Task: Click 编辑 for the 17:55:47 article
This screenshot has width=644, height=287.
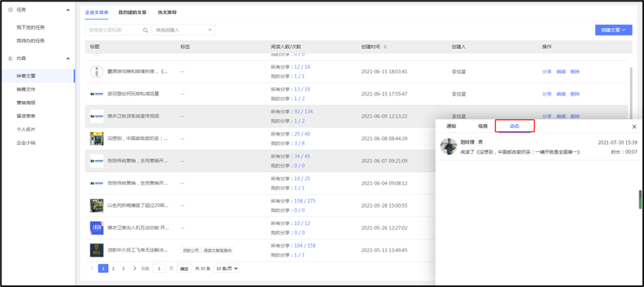Action: (x=561, y=94)
